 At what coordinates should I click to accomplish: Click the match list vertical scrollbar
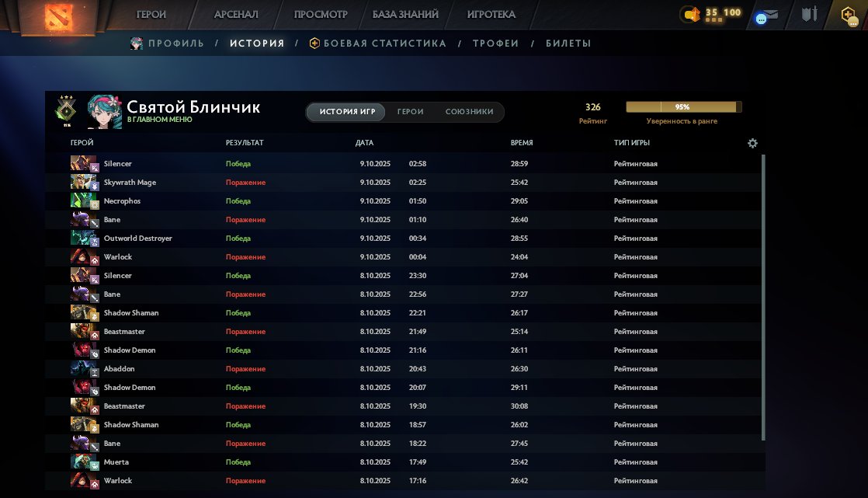pyautogui.click(x=763, y=295)
